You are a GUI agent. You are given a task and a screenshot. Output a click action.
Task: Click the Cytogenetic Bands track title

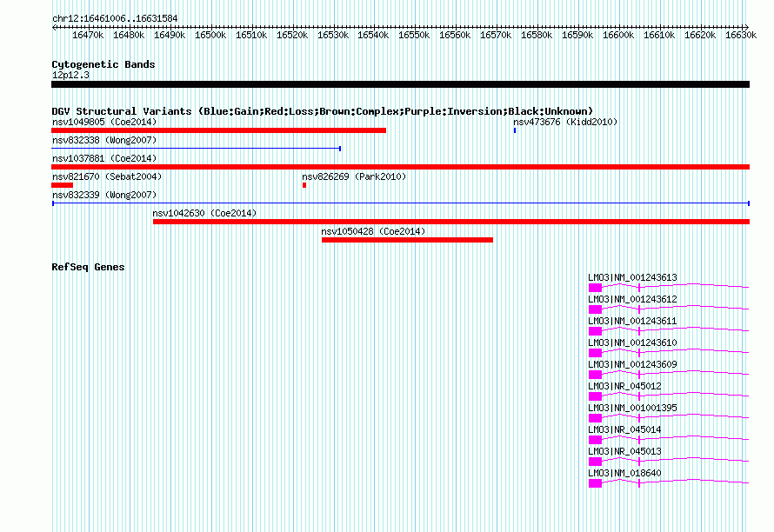tap(103, 64)
